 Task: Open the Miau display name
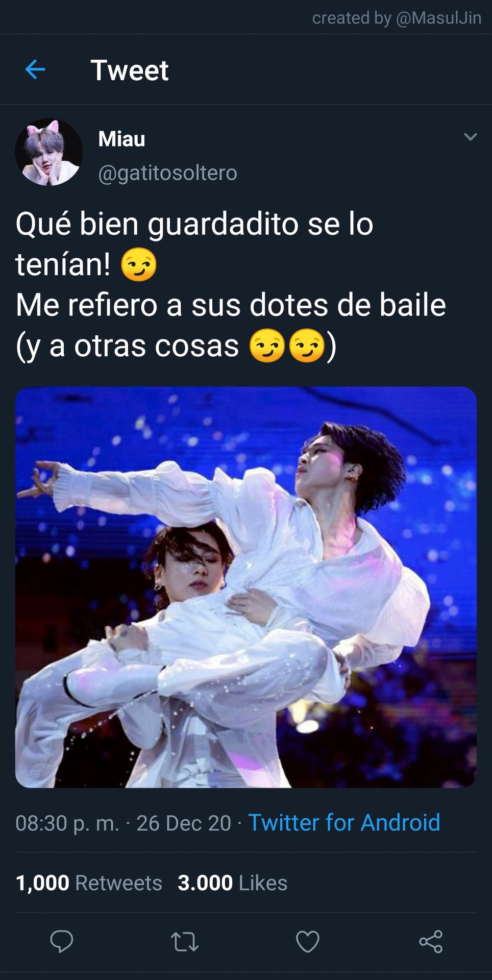[x=121, y=139]
